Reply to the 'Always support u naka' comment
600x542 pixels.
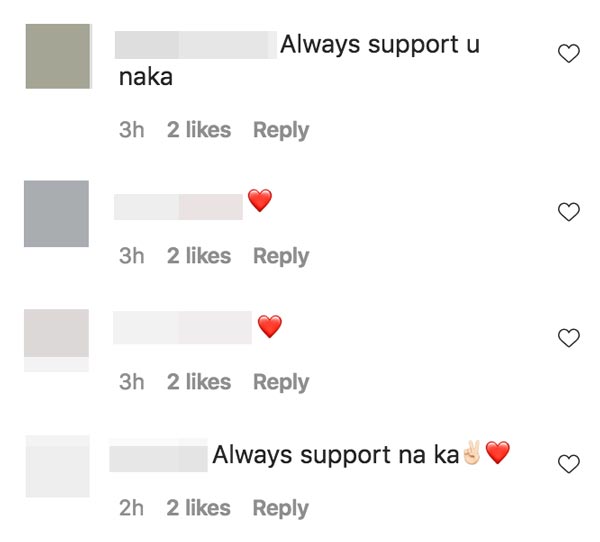pos(280,130)
